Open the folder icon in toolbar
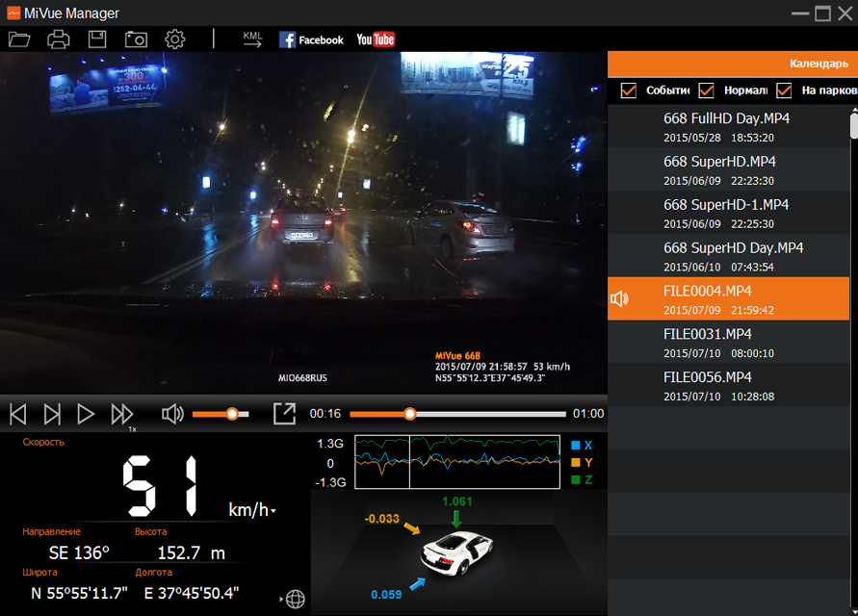Image resolution: width=858 pixels, height=616 pixels. tap(19, 39)
